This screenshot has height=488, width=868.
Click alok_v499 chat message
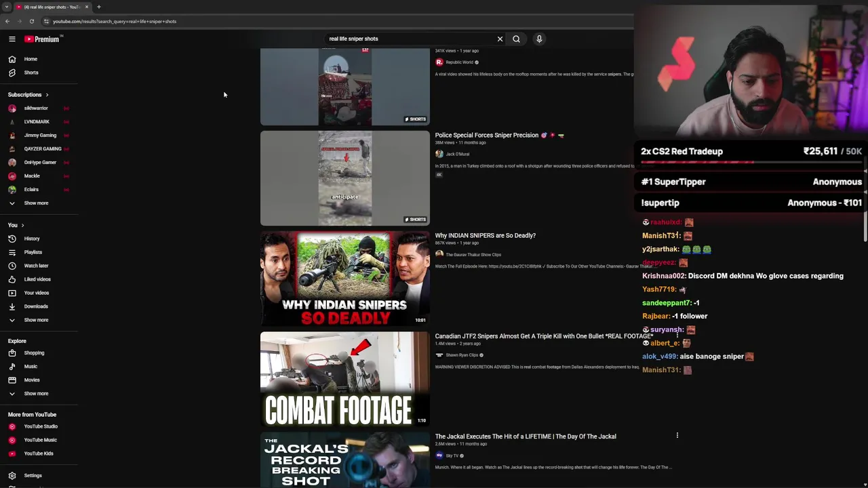coord(698,357)
